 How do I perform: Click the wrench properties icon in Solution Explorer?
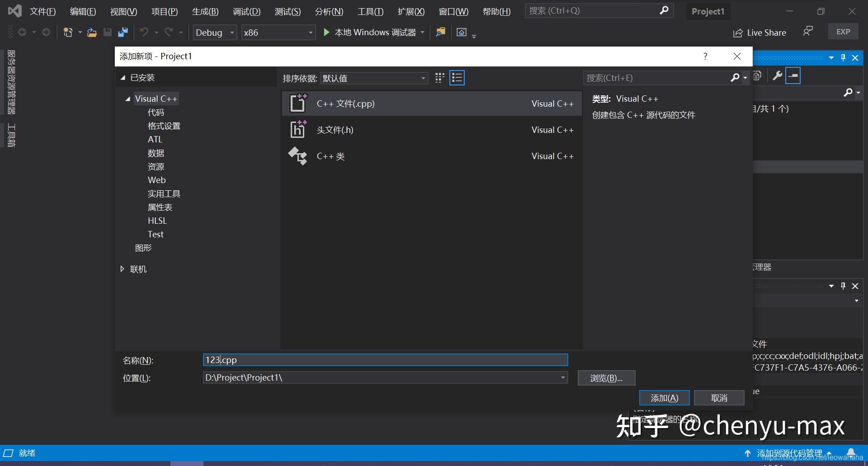point(778,75)
